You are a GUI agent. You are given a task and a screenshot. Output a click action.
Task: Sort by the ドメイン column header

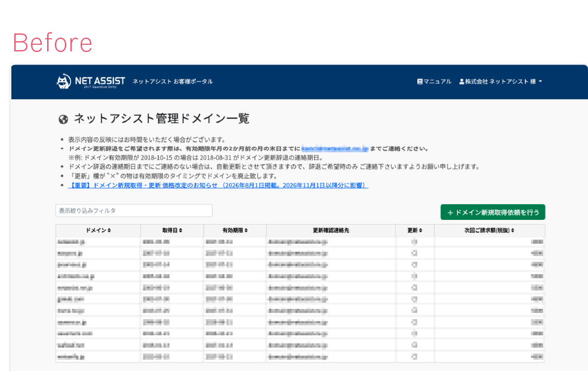(x=98, y=231)
